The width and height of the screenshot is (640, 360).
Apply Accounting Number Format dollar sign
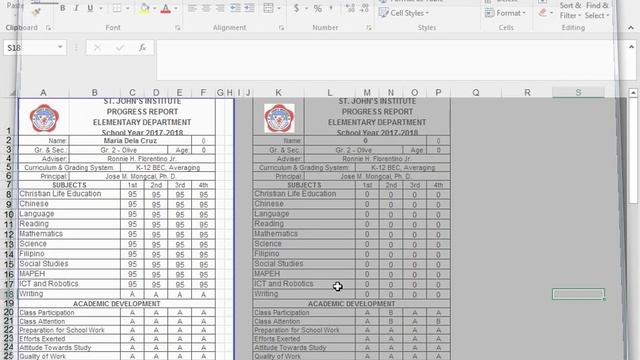pyautogui.click(x=296, y=8)
